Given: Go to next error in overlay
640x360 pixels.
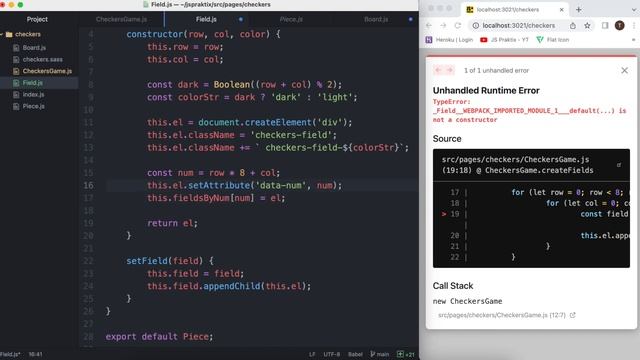Looking at the screenshot, I should [449, 70].
